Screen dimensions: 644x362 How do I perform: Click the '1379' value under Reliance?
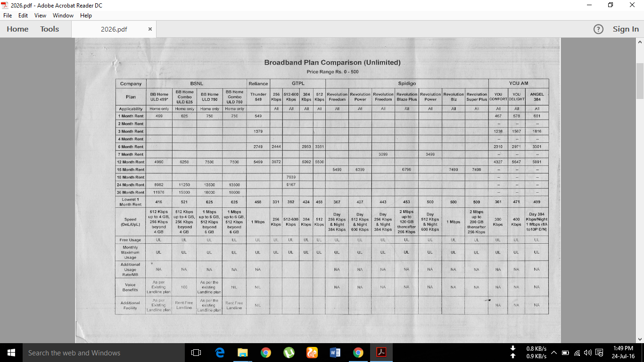(x=258, y=132)
